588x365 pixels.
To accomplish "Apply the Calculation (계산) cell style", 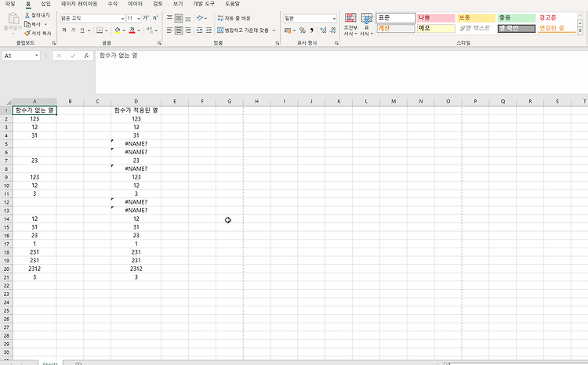I will 396,28.
